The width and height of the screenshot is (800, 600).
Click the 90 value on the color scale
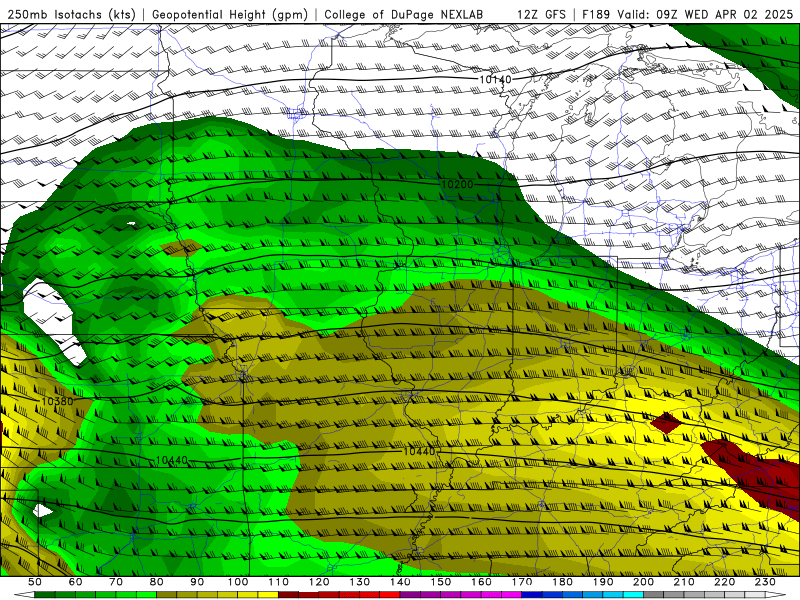pos(197,582)
